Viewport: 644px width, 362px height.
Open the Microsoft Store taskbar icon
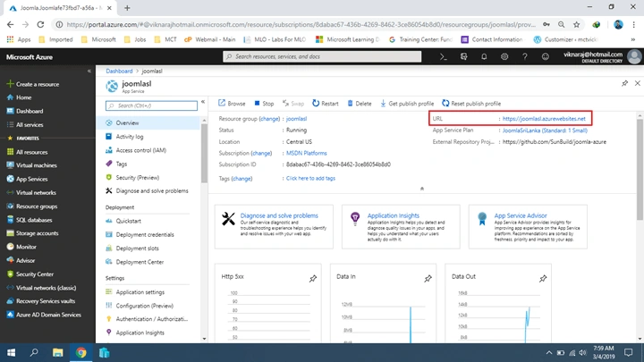coord(105,352)
